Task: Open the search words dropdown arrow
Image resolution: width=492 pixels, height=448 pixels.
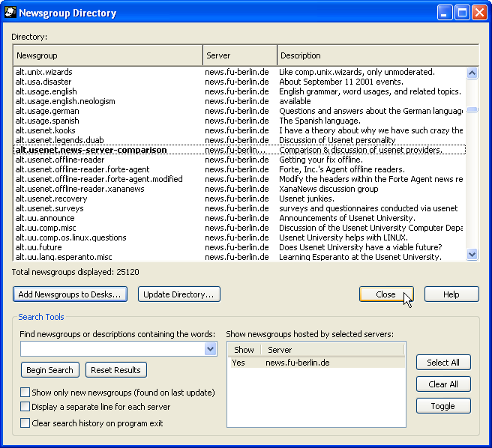Action: tap(210, 349)
